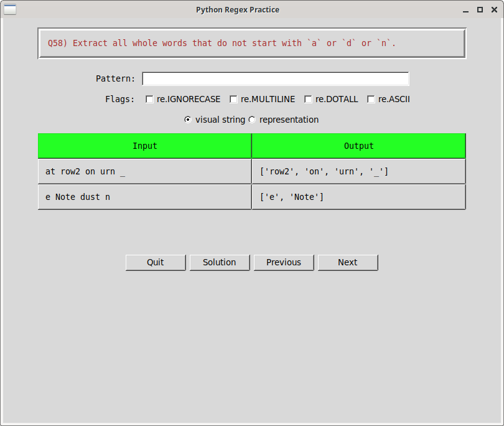Click input cell 'at row2 on urn _'
504x426 pixels.
[x=144, y=171]
